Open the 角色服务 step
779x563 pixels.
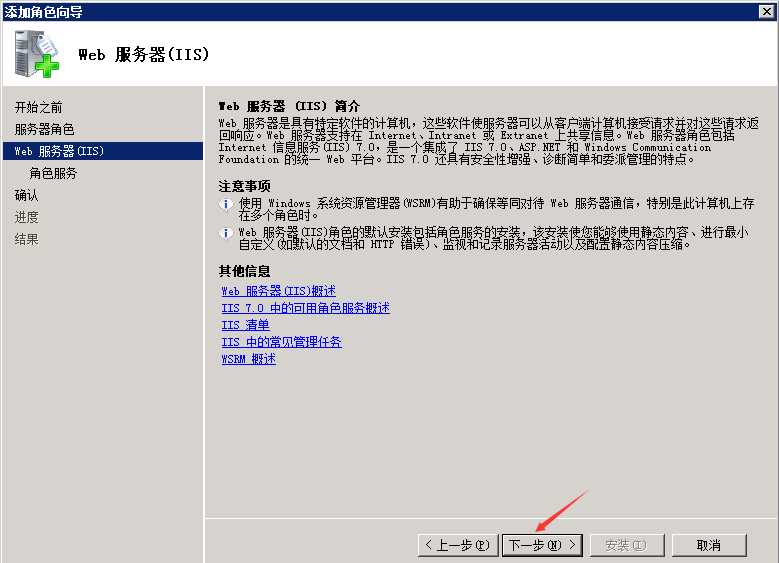(53, 173)
